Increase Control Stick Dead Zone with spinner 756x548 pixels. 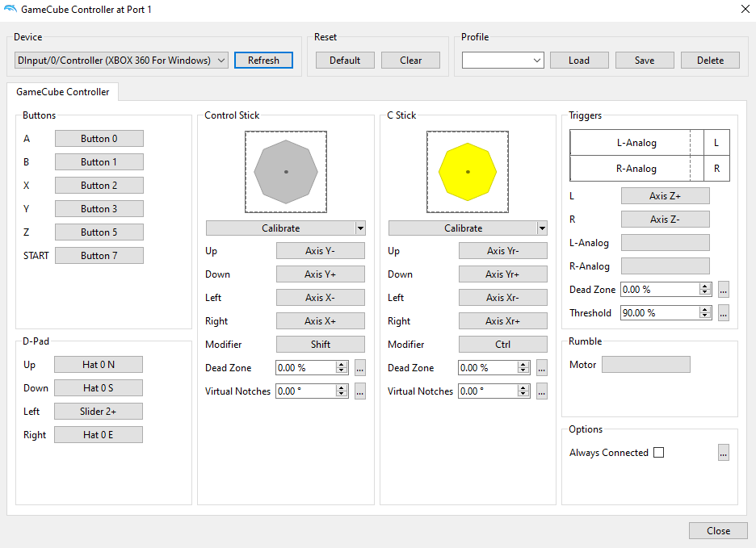pos(342,365)
